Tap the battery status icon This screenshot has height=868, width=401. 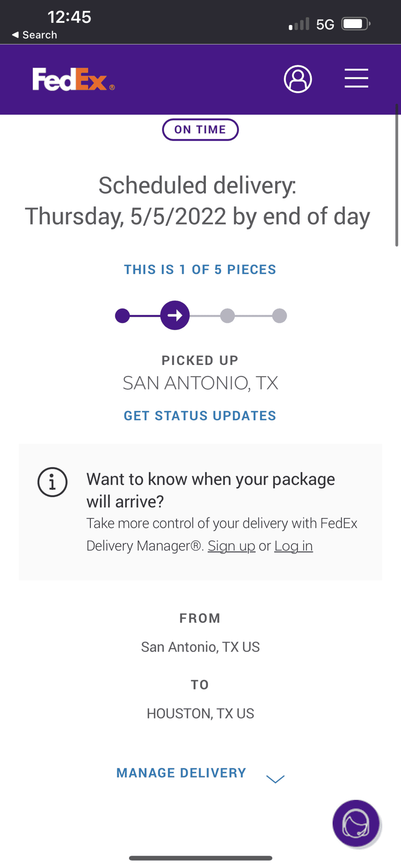[356, 24]
